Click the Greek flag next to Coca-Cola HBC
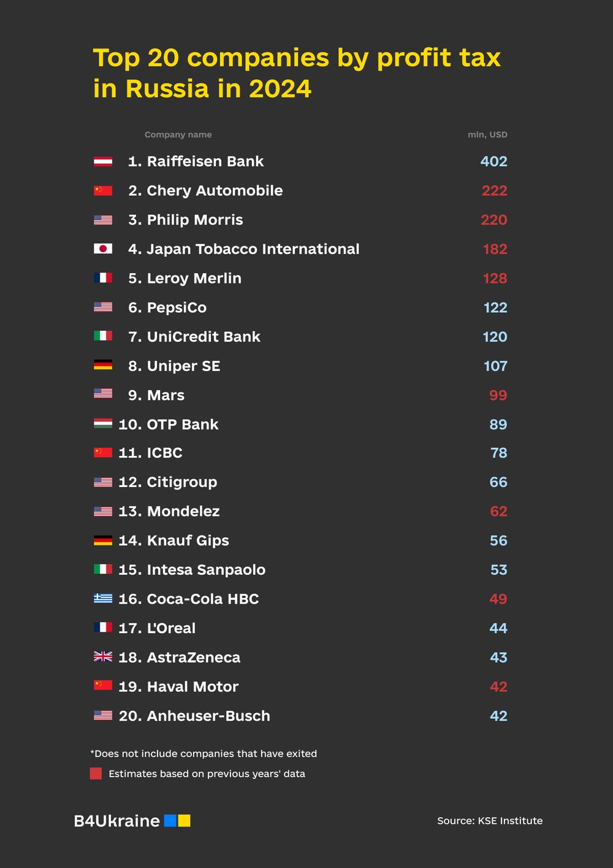Image resolution: width=613 pixels, height=868 pixels. click(102, 598)
